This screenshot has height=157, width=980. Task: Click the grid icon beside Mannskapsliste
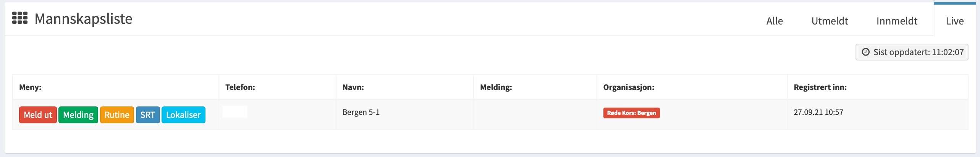pyautogui.click(x=20, y=18)
